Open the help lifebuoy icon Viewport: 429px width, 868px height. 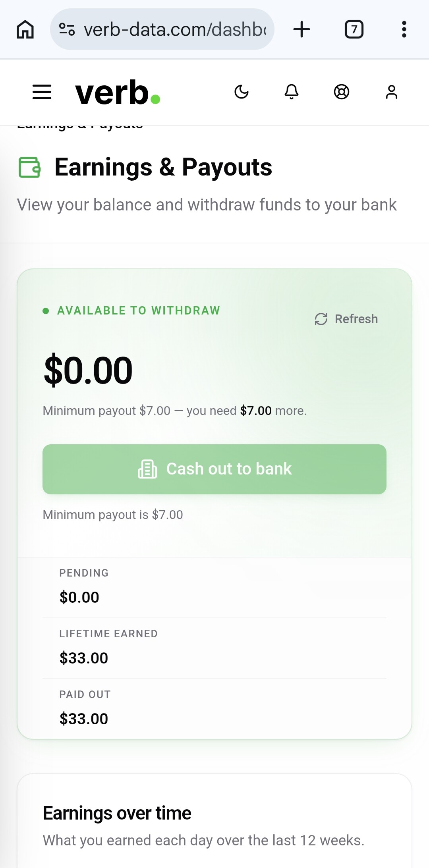pyautogui.click(x=342, y=92)
